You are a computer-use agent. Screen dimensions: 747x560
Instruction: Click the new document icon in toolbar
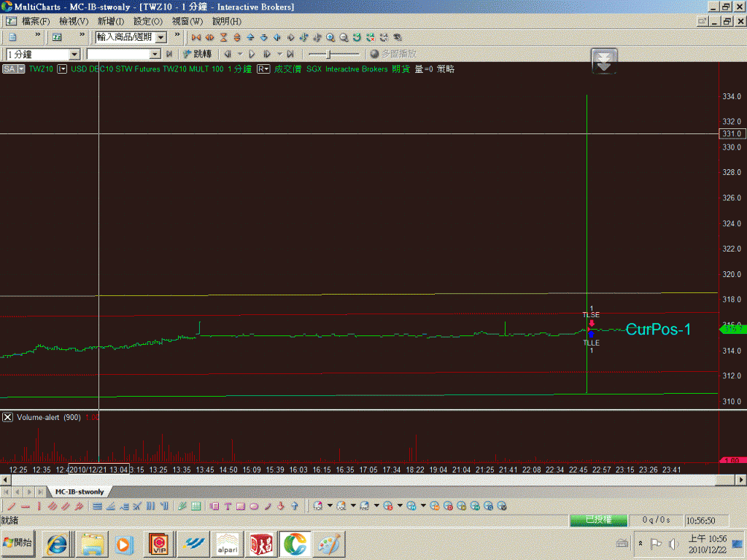pos(13,37)
